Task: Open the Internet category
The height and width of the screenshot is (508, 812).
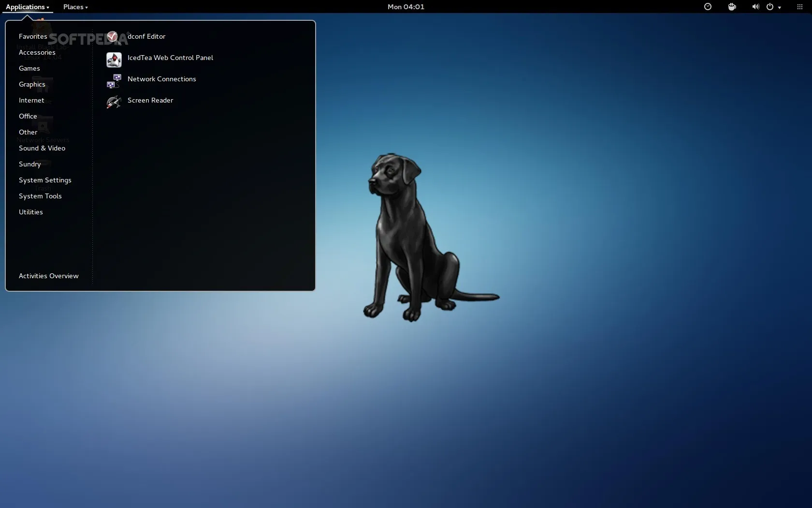Action: [x=31, y=100]
